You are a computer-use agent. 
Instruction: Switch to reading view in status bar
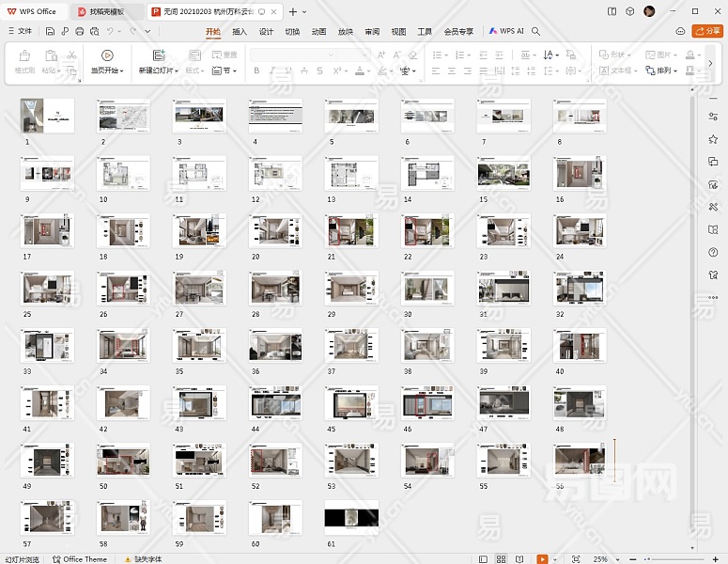(521, 559)
